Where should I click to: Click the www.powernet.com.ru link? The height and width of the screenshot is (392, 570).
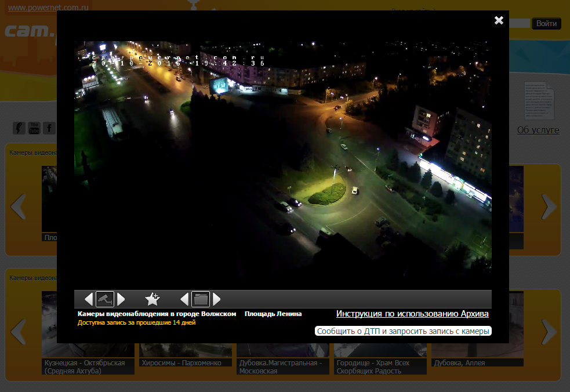[36, 8]
